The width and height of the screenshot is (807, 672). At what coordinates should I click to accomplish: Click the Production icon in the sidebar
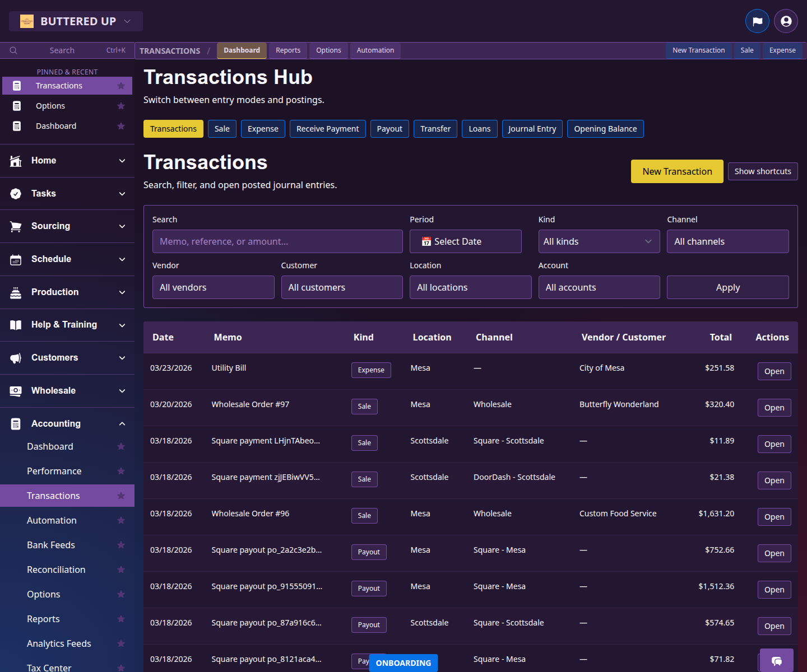point(16,292)
